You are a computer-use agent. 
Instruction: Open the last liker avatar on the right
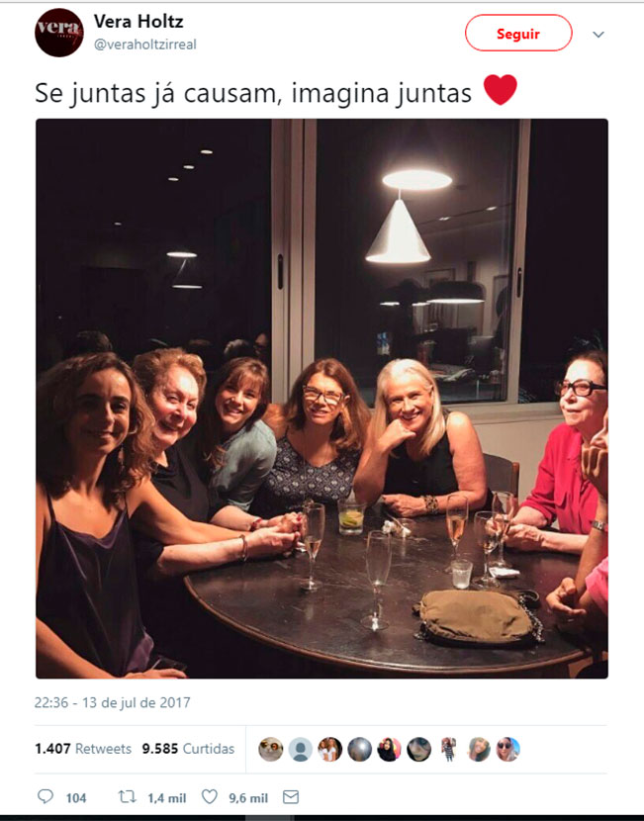(507, 749)
